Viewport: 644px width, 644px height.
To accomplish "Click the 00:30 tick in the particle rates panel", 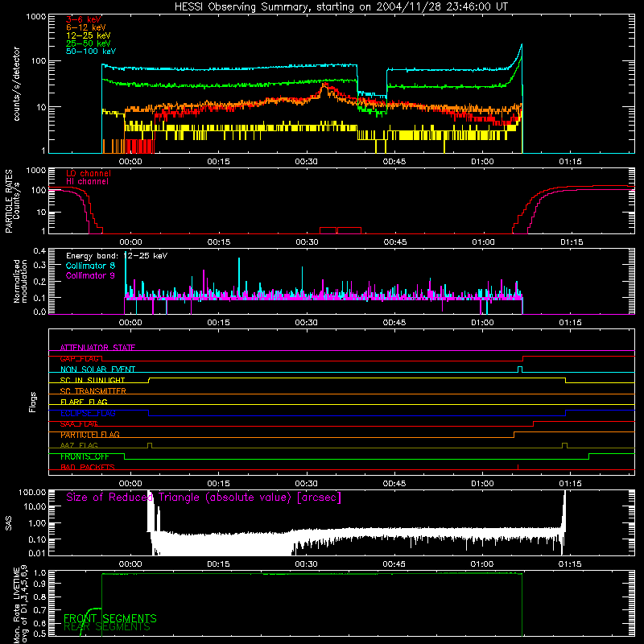I will tap(307, 242).
